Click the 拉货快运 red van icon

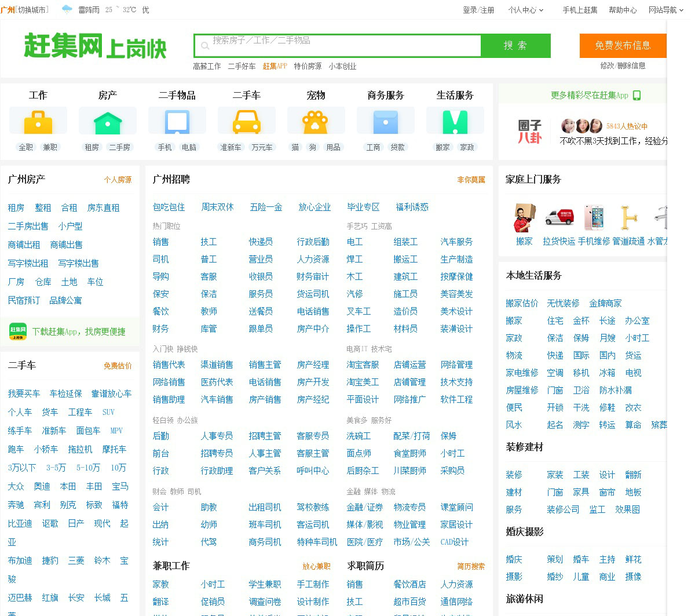pos(559,217)
